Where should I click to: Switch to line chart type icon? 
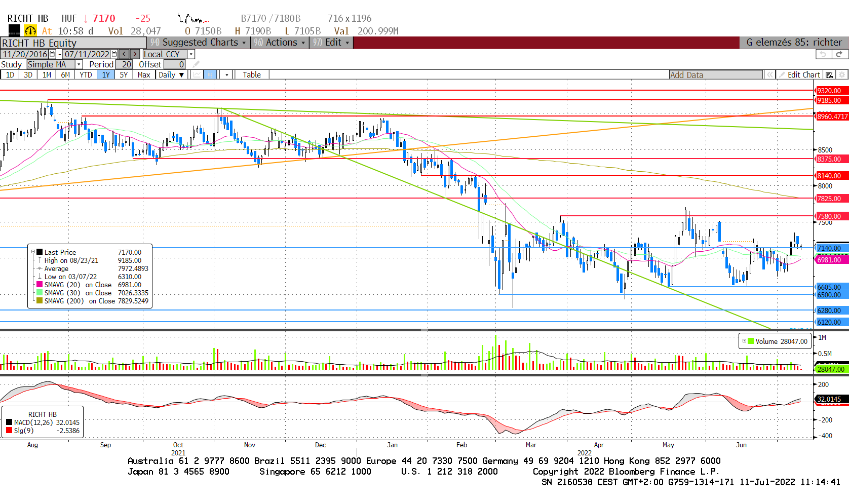197,75
